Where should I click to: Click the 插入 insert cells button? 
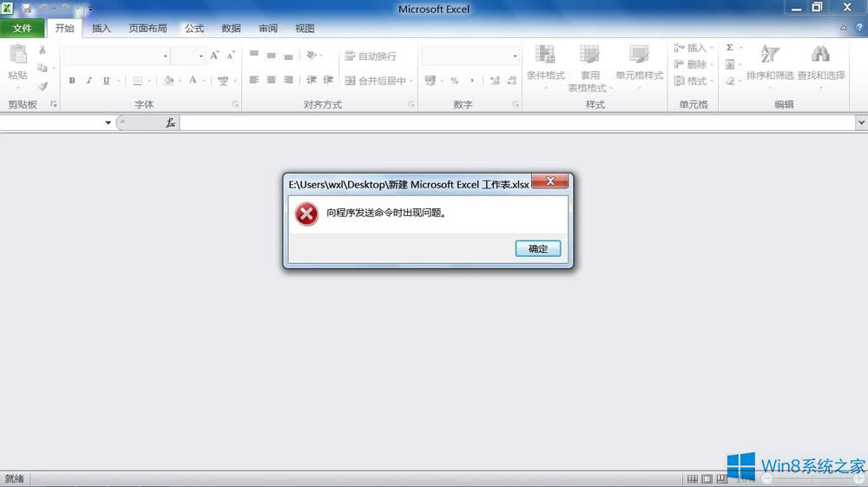coord(690,48)
